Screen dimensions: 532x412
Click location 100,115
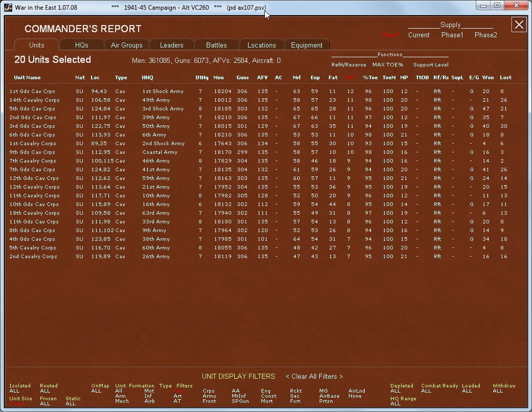(102, 161)
